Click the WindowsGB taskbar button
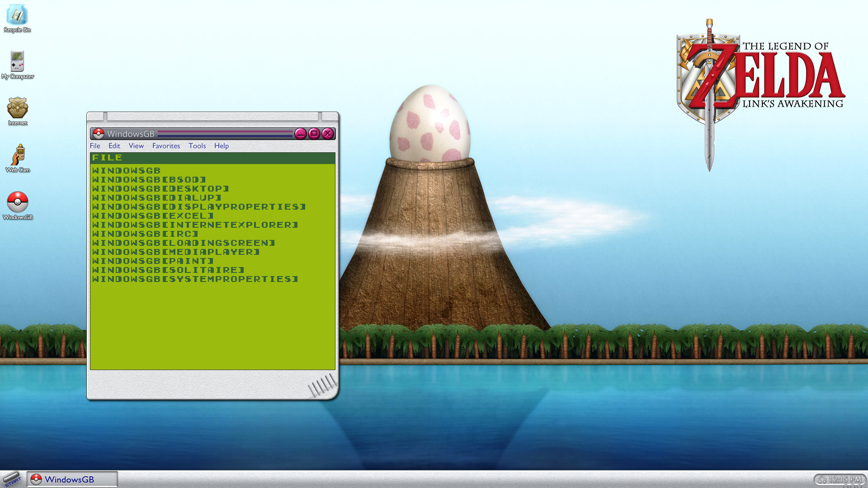868x488 pixels. [72, 479]
